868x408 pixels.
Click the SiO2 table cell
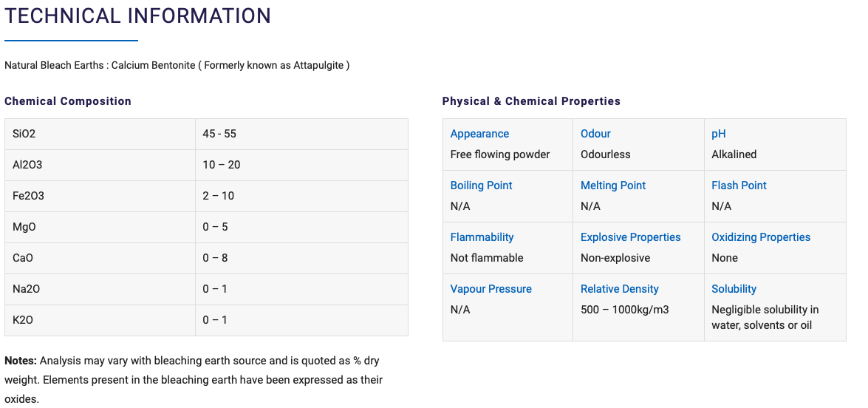[100, 134]
